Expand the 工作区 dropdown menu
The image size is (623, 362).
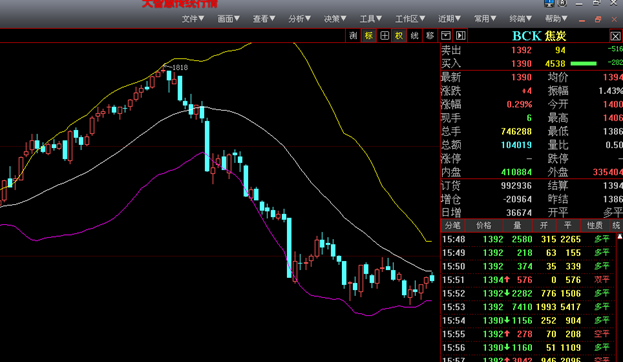tap(410, 19)
